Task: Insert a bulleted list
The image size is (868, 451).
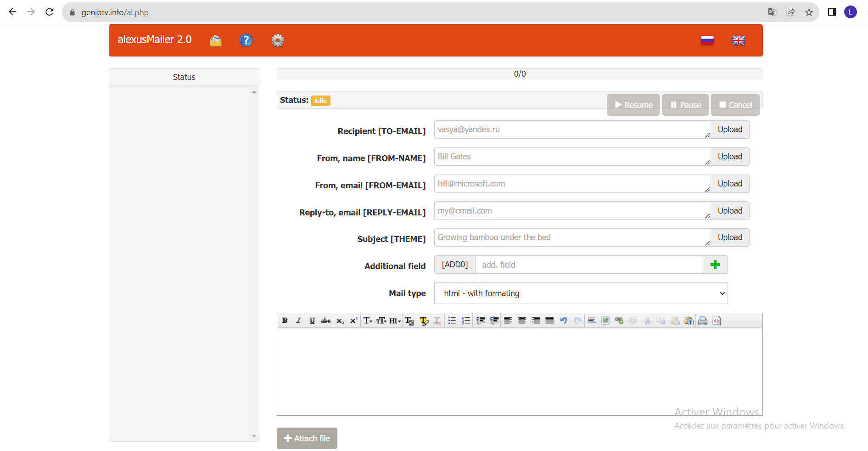Action: click(x=452, y=321)
